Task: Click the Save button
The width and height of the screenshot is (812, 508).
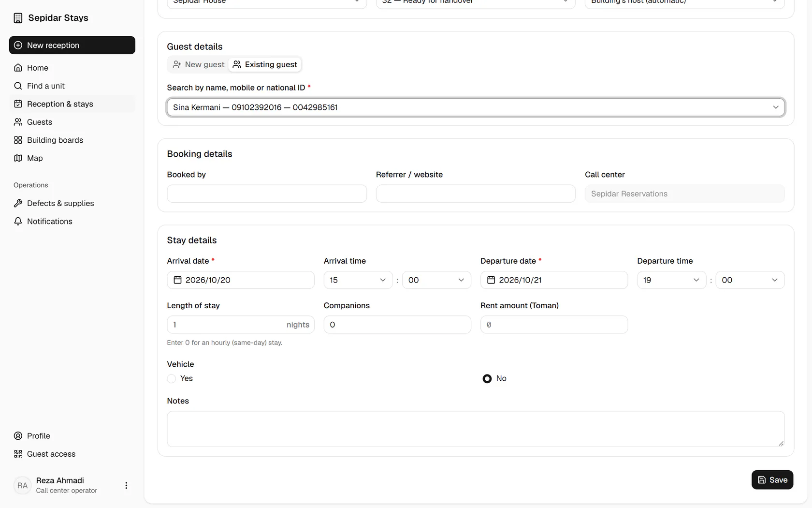Action: point(772,479)
